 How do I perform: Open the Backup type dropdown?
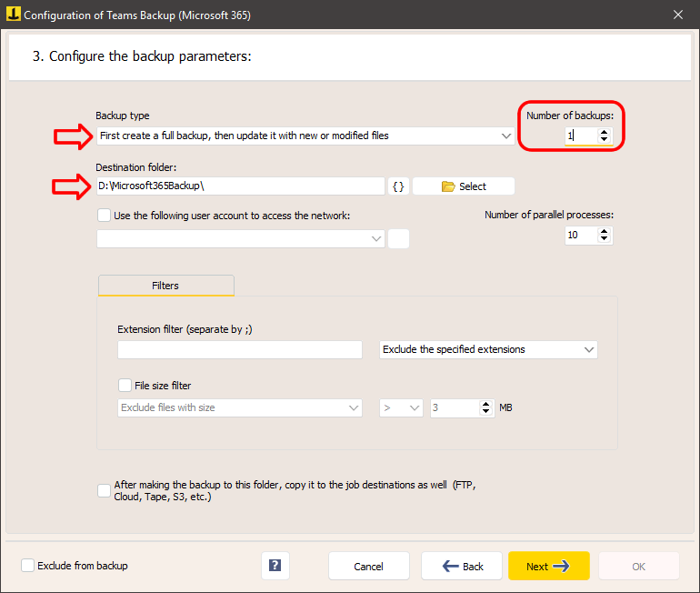click(x=305, y=136)
